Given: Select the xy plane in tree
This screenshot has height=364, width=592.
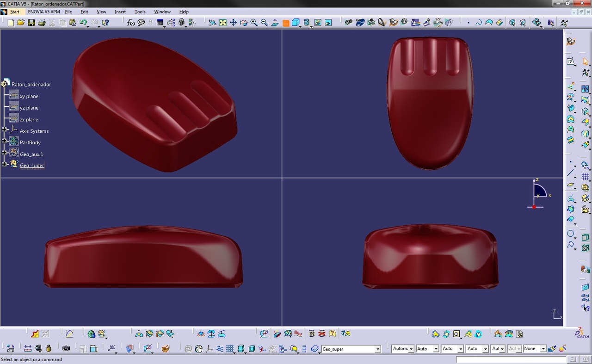Looking at the screenshot, I should click(x=29, y=96).
